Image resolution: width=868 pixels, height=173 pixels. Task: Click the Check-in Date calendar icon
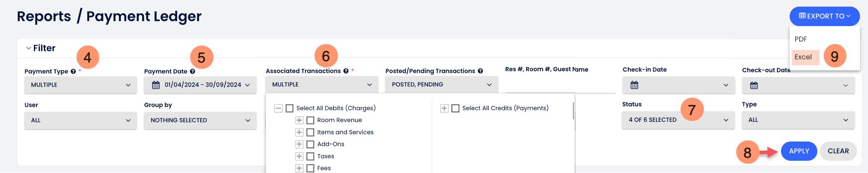click(x=634, y=85)
